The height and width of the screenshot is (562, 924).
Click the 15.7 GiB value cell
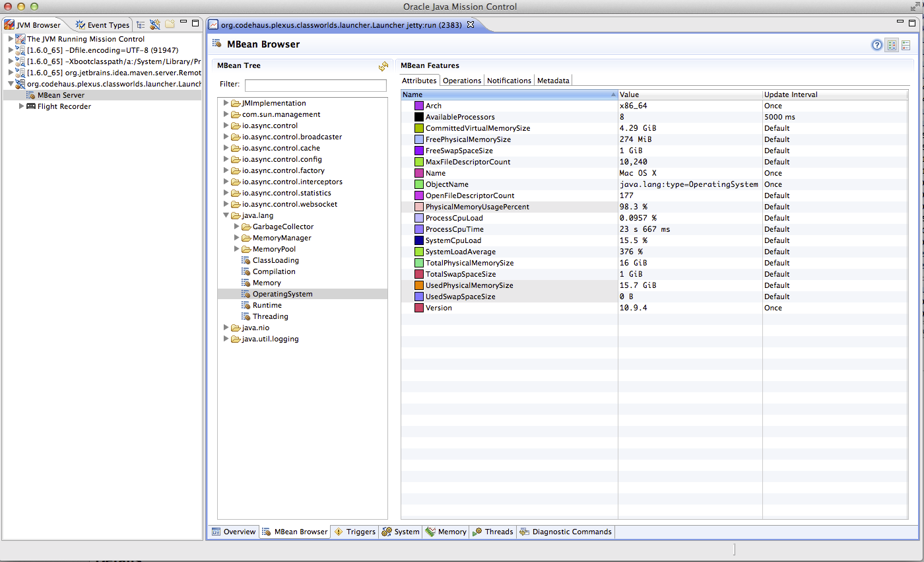pos(690,285)
